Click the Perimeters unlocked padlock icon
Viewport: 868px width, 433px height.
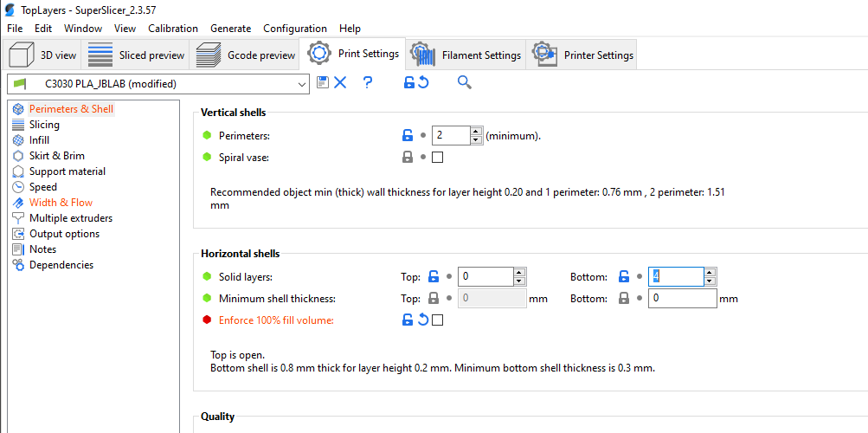[x=407, y=135]
